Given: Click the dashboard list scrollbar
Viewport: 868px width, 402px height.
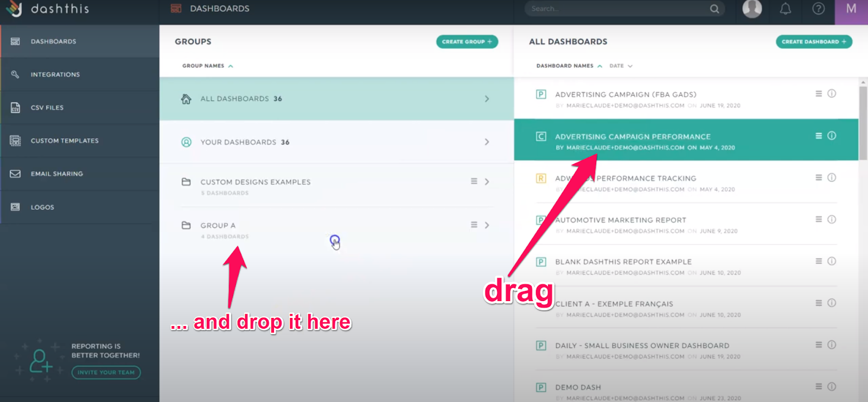Looking at the screenshot, I should tap(863, 123).
